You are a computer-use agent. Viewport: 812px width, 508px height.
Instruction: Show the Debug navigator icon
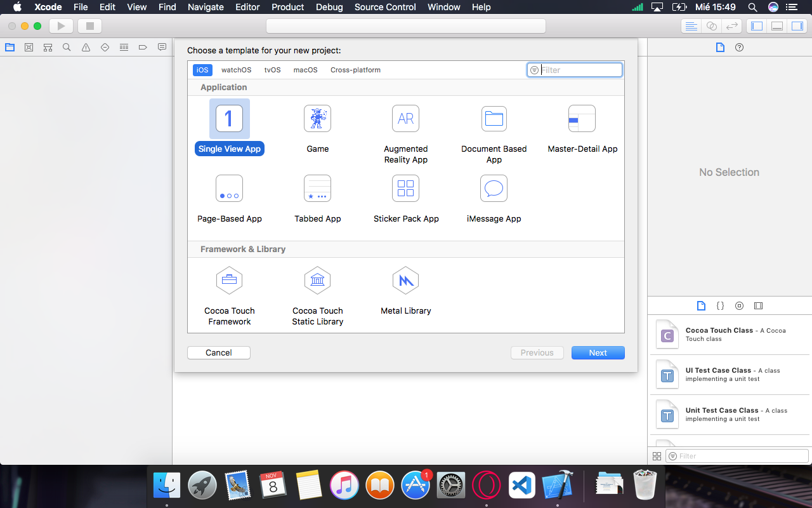[x=124, y=47]
